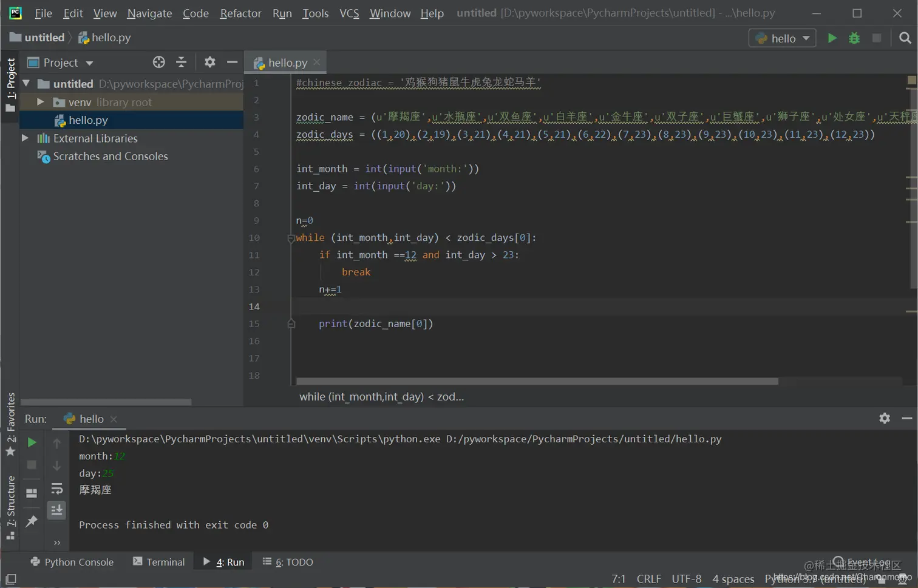
Task: Start debugging with the bug icon
Action: (854, 38)
